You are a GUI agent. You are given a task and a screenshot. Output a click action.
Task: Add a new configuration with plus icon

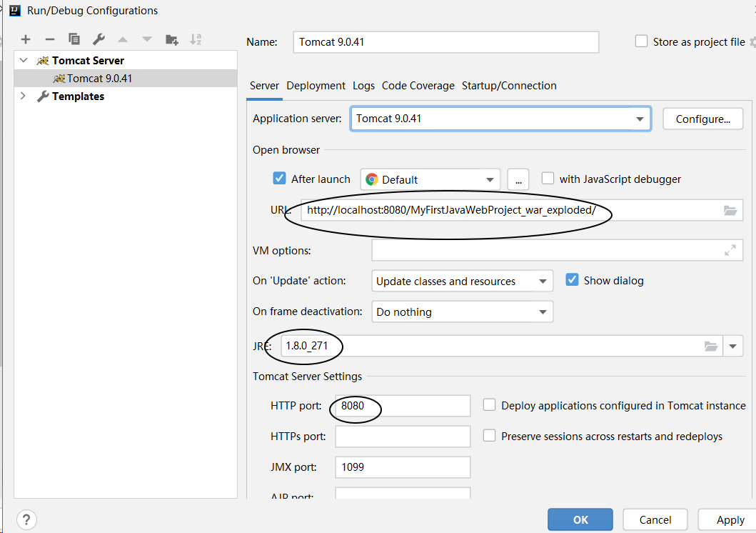pos(26,39)
